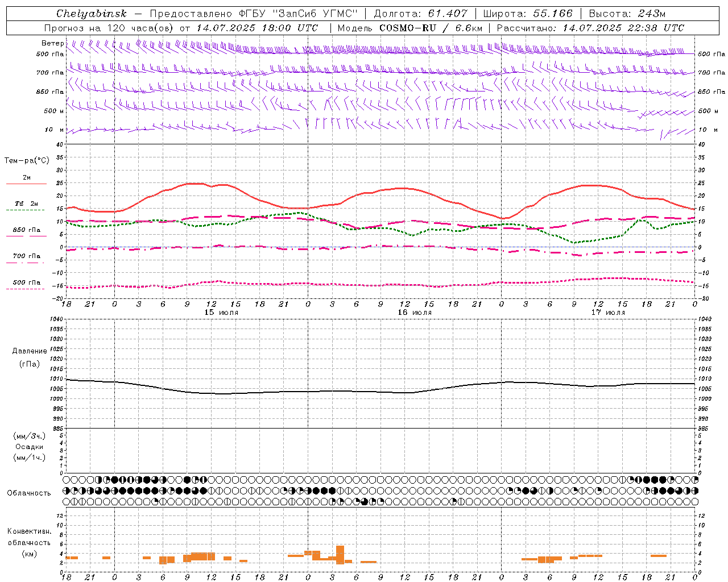
Task: Click the Облачность cloud cover label
Action: pos(29,493)
